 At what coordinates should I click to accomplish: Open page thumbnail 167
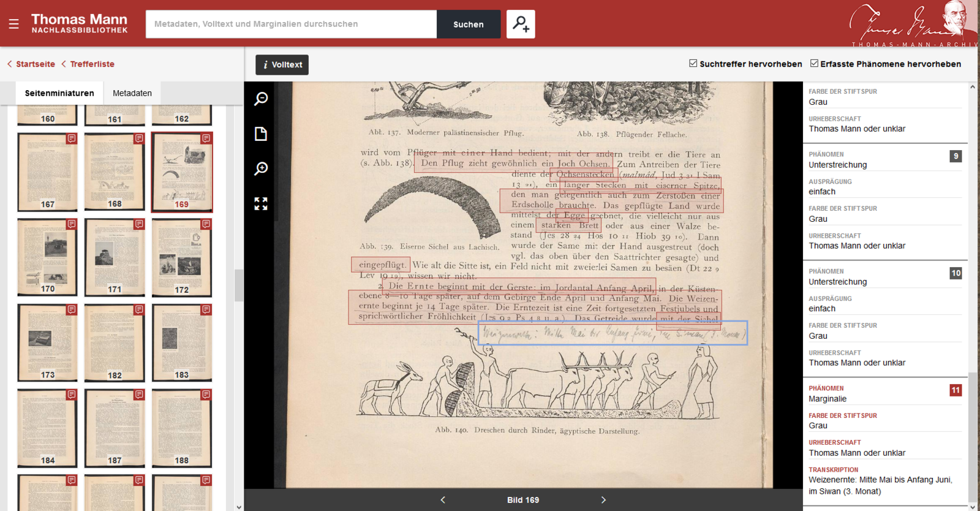(x=47, y=172)
